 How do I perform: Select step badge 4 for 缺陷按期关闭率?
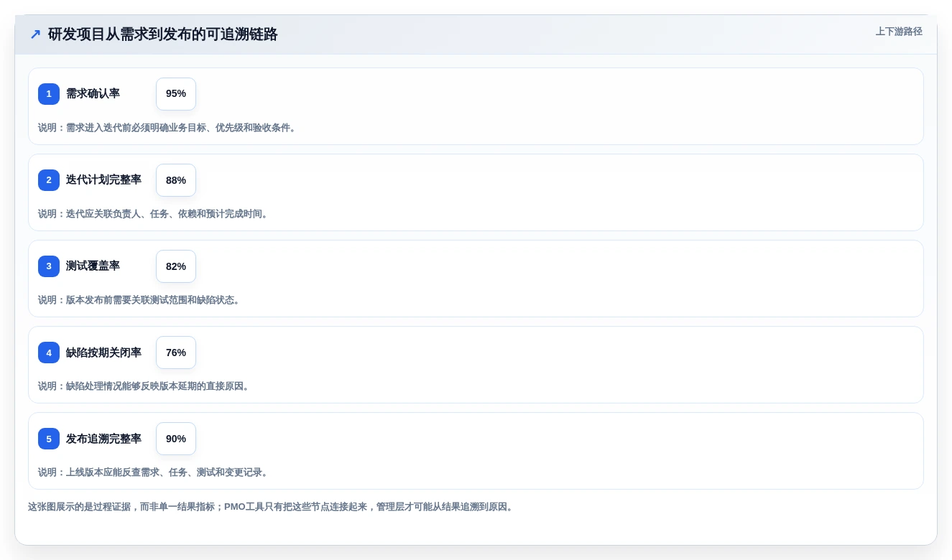point(49,353)
